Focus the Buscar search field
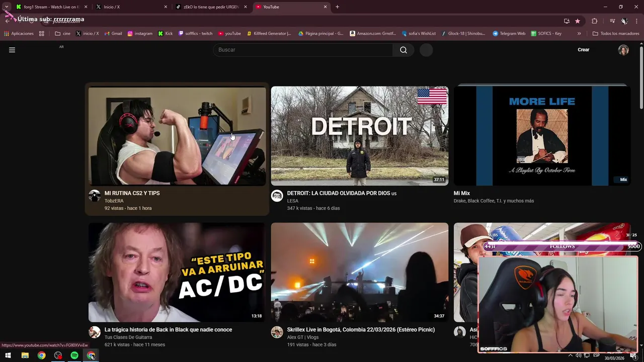644x362 pixels. 303,50
